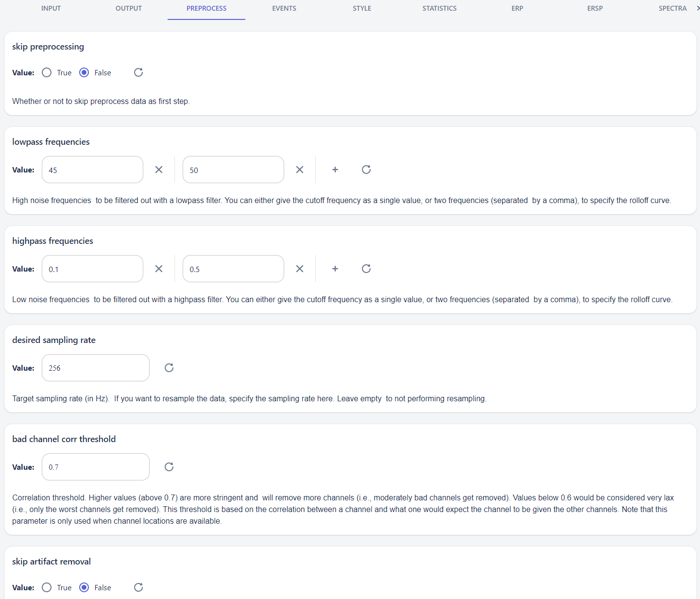This screenshot has height=599, width=700.
Task: Reset the skip artifact removal value
Action: tap(138, 587)
